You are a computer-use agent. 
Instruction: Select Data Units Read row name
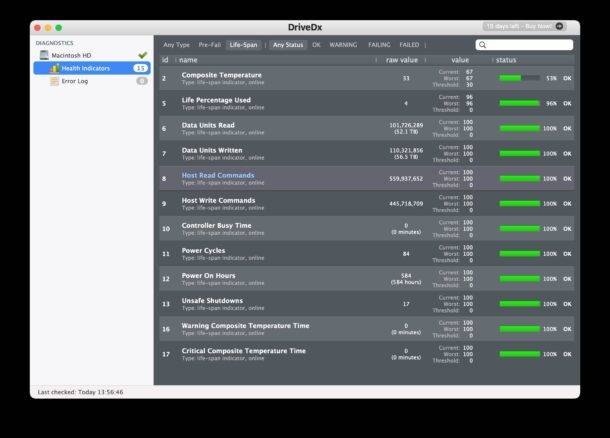pos(208,125)
